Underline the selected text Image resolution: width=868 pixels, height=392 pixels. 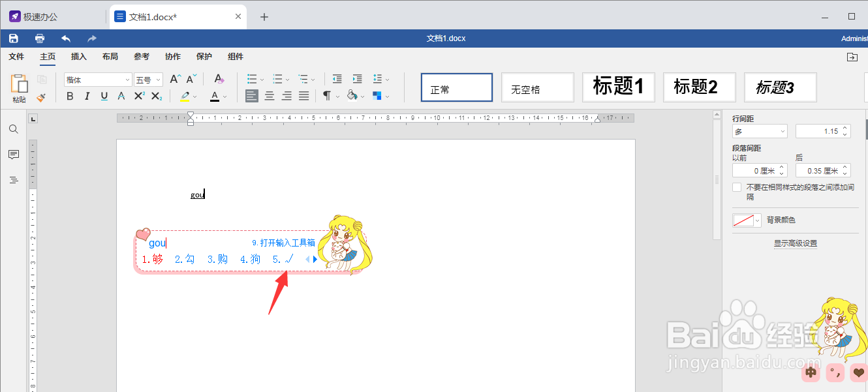[105, 96]
